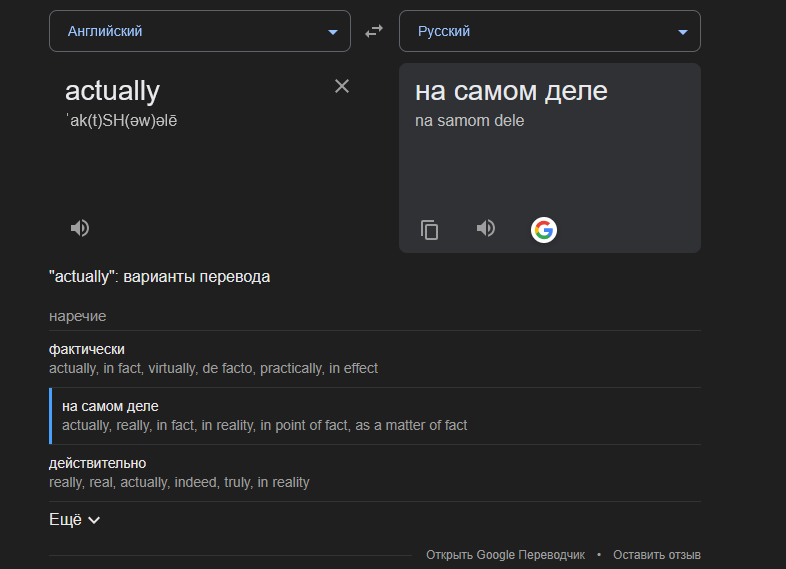
Task: Clear the source text 'actually'
Action: click(x=342, y=86)
